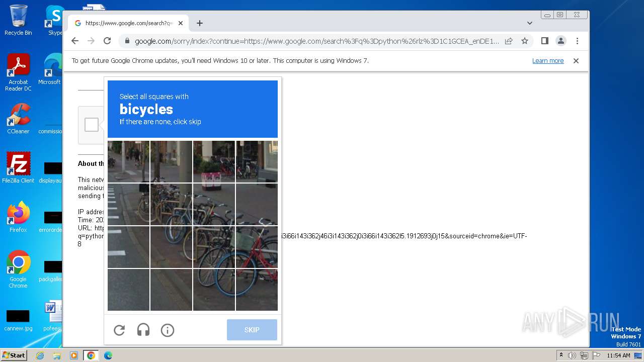This screenshot has height=362, width=644.
Task: Select captcha tile row one, column one
Action: coord(128,161)
